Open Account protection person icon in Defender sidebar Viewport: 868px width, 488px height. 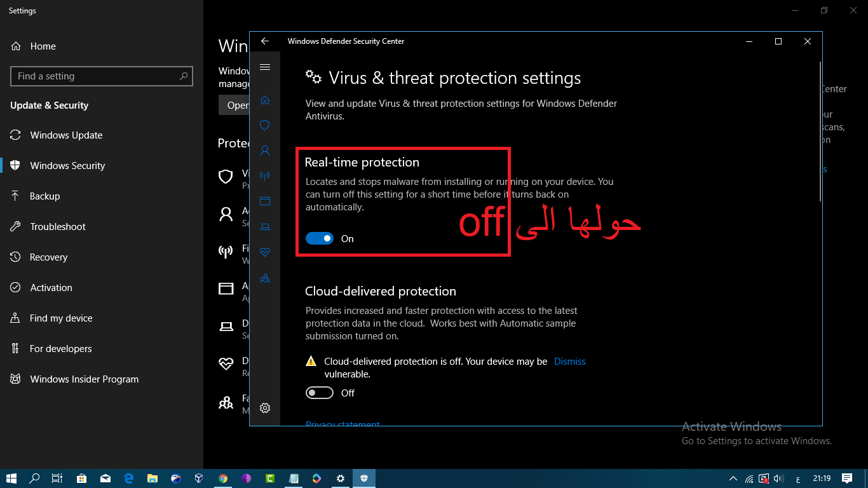coord(265,151)
